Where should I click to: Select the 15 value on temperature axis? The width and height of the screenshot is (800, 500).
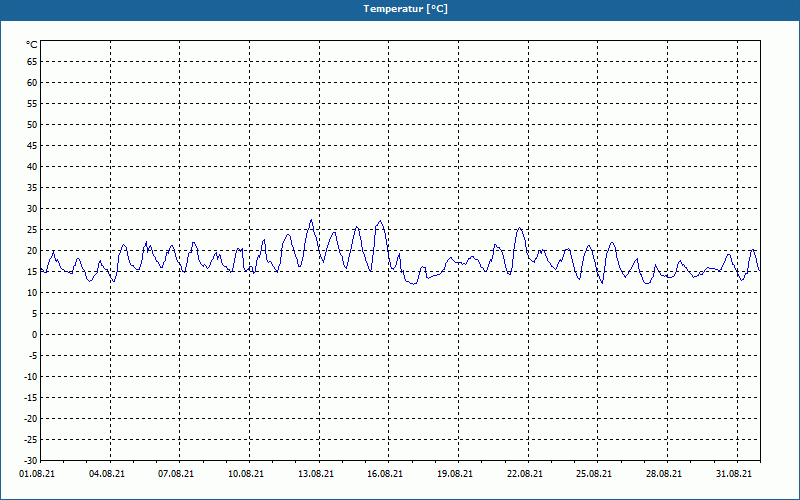click(32, 272)
